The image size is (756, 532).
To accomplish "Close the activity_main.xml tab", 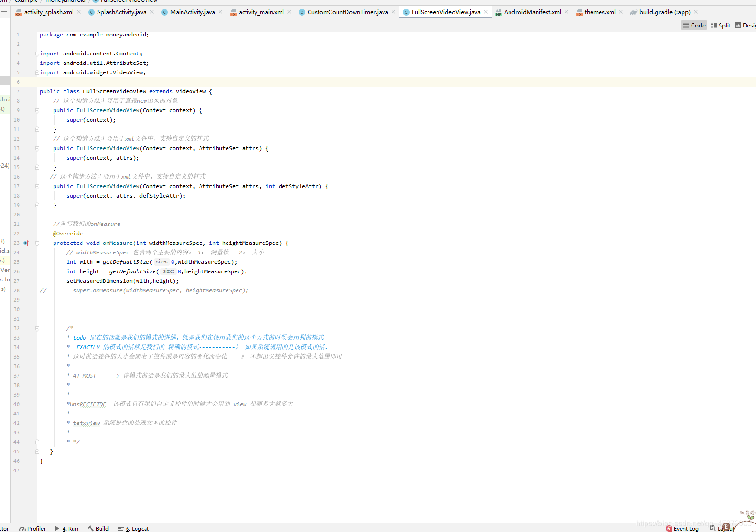I will 289,12.
